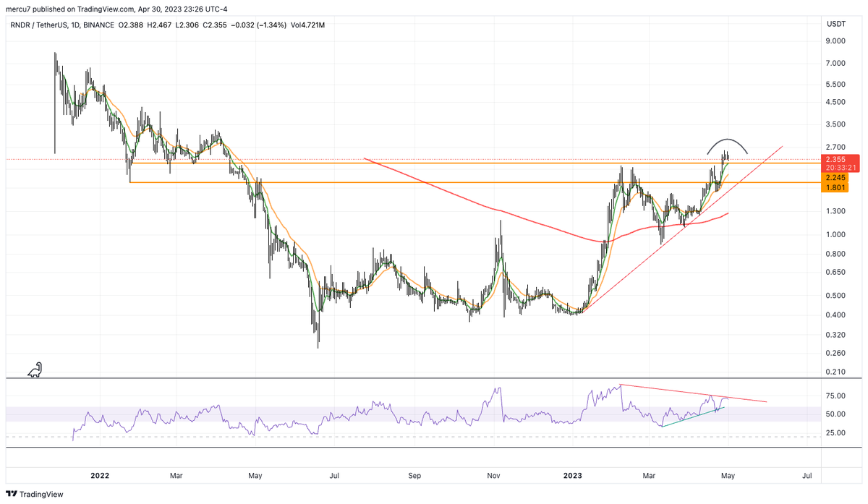
Task: Click the RSI 75.00 axis label
Action: coord(836,396)
